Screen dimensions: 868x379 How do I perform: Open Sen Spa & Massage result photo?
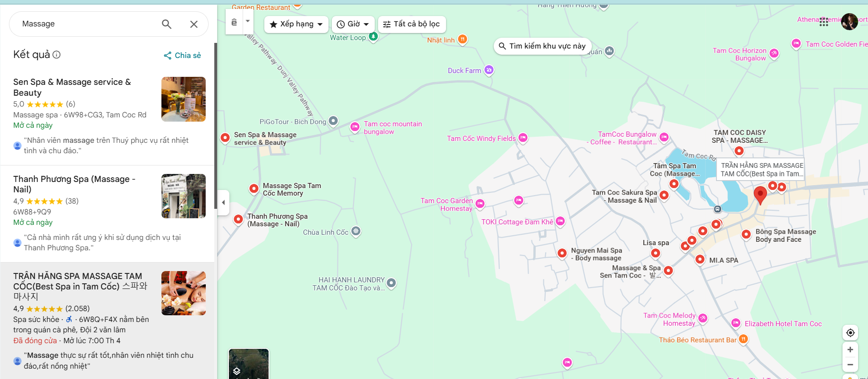183,99
